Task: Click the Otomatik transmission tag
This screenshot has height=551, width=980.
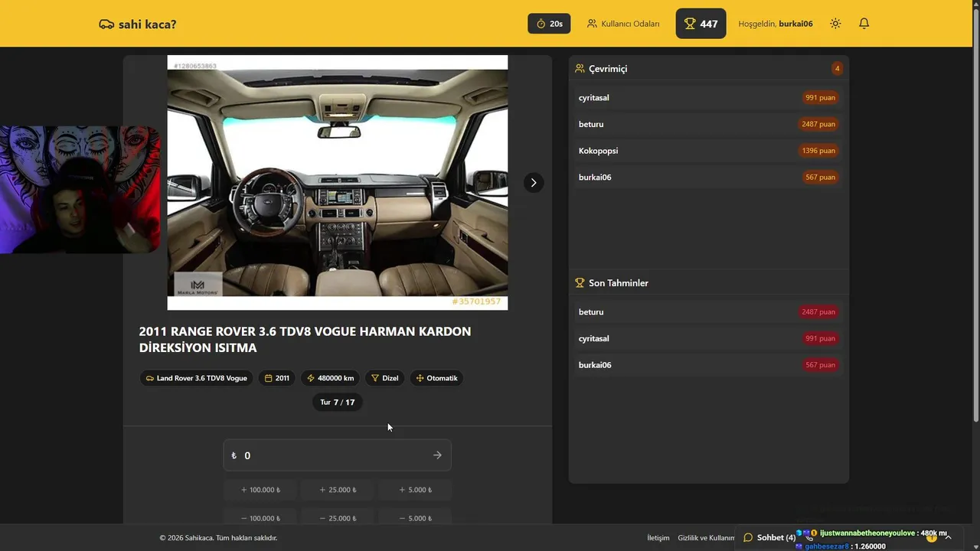Action: pyautogui.click(x=436, y=378)
